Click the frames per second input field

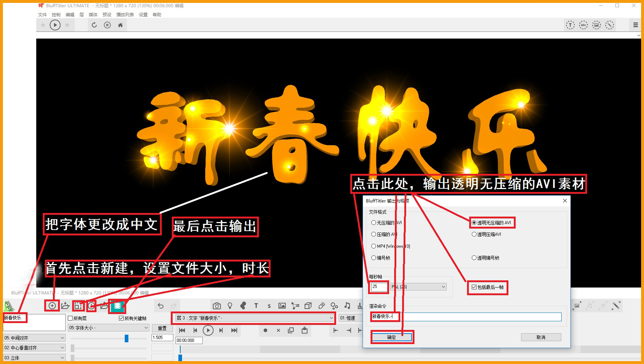[379, 287]
